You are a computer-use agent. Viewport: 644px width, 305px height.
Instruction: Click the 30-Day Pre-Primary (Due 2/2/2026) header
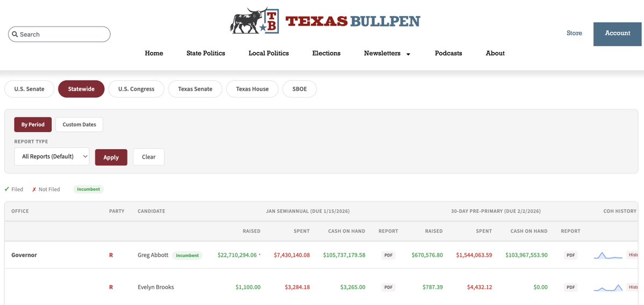pyautogui.click(x=496, y=211)
